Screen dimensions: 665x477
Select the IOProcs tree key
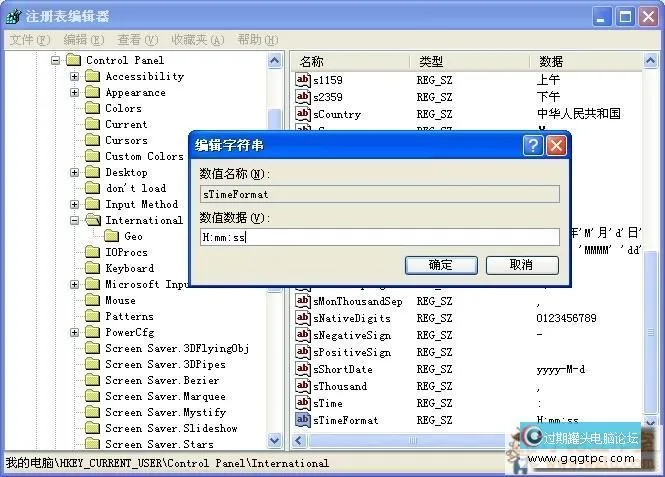point(126,252)
